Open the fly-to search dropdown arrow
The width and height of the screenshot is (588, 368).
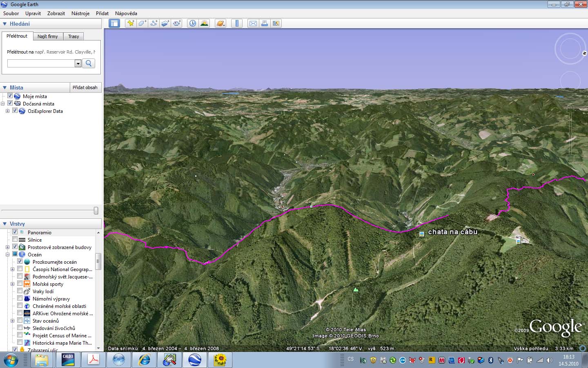pyautogui.click(x=78, y=63)
